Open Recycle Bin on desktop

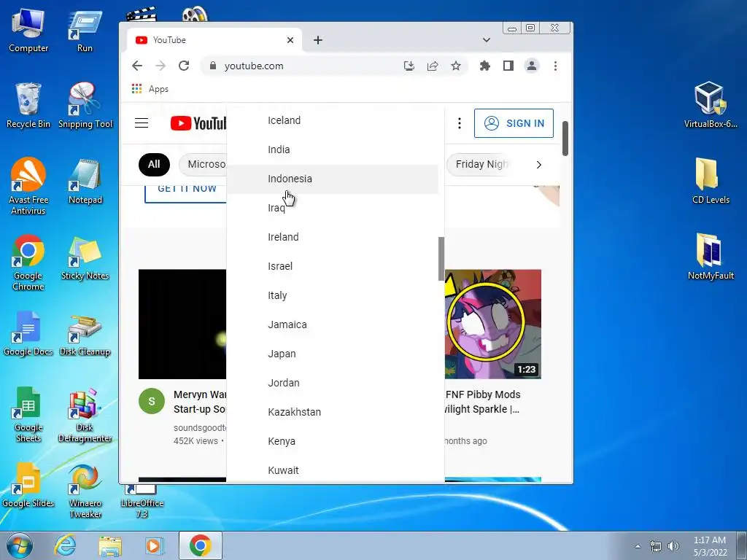click(28, 105)
